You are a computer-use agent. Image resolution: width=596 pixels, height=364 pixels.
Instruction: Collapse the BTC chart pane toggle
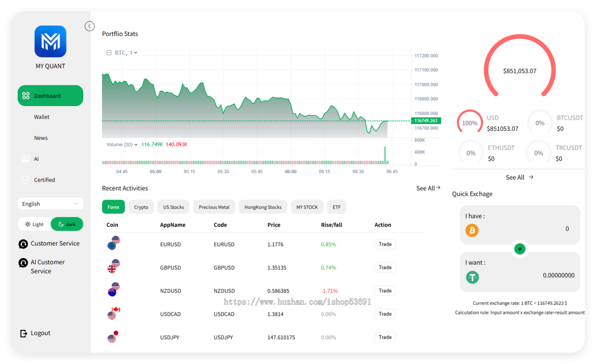pos(109,53)
